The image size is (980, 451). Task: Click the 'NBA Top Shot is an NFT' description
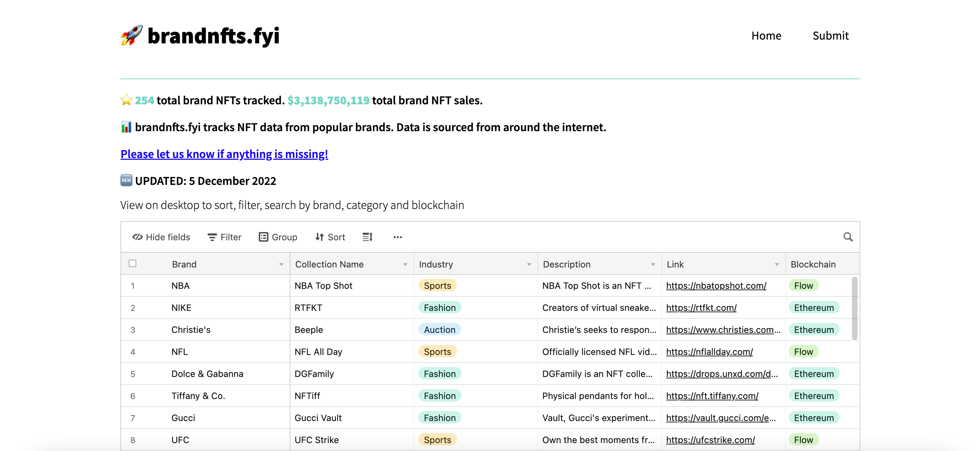[599, 286]
